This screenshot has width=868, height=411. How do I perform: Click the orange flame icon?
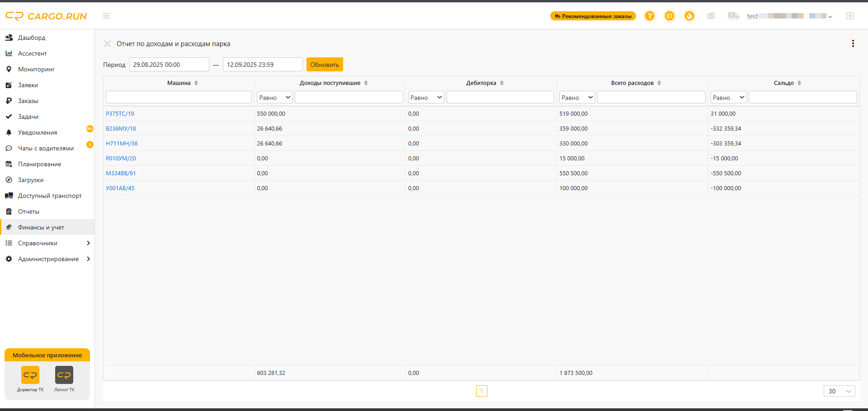[689, 16]
